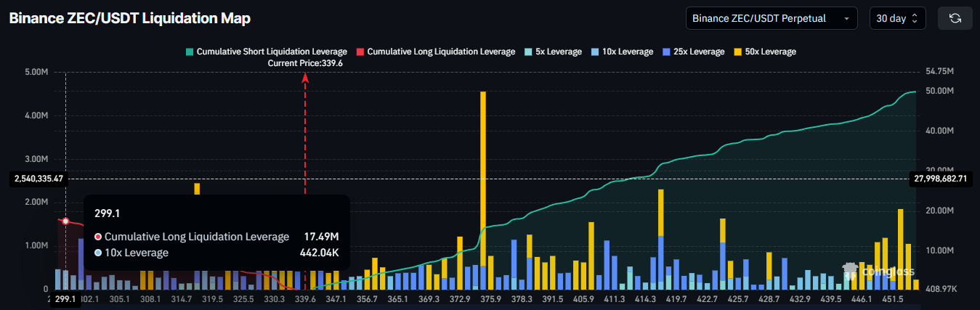Toggle Cumulative Short Liquidation Leverage legend
The image size is (980, 310).
click(267, 52)
